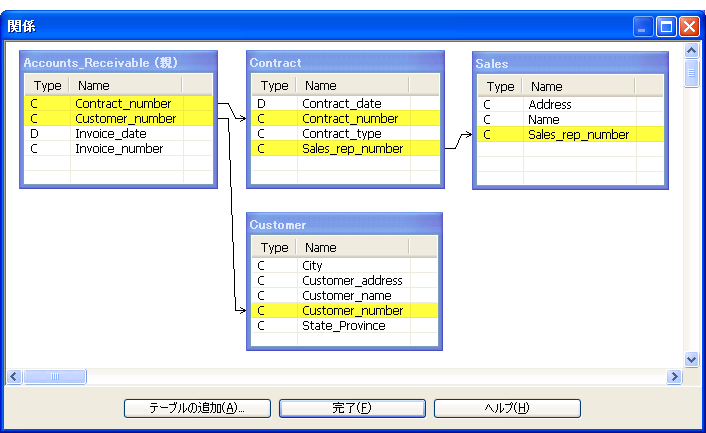Click the Type column header in Contract table

(274, 87)
